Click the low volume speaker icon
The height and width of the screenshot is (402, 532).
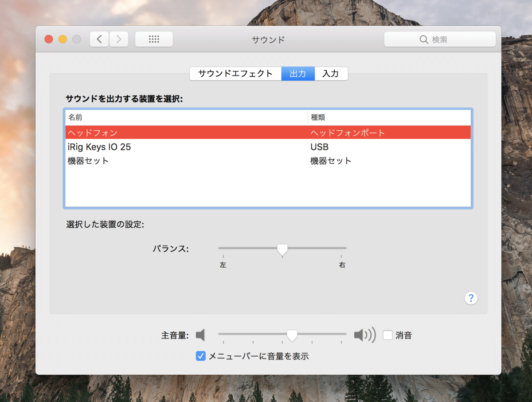tap(200, 335)
